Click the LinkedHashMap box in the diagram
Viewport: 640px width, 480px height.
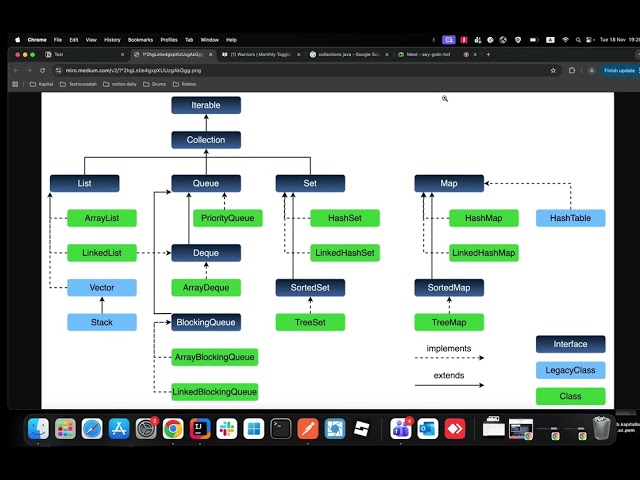484,253
